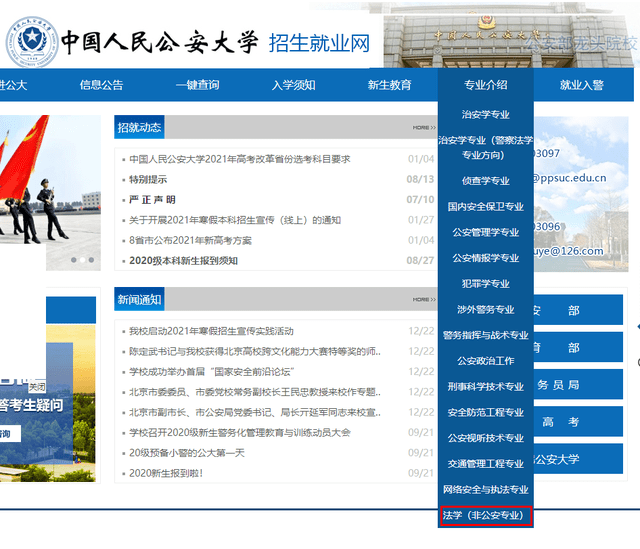Select 入学须知 in the navigation bar
Image resolution: width=640 pixels, height=549 pixels.
click(293, 85)
